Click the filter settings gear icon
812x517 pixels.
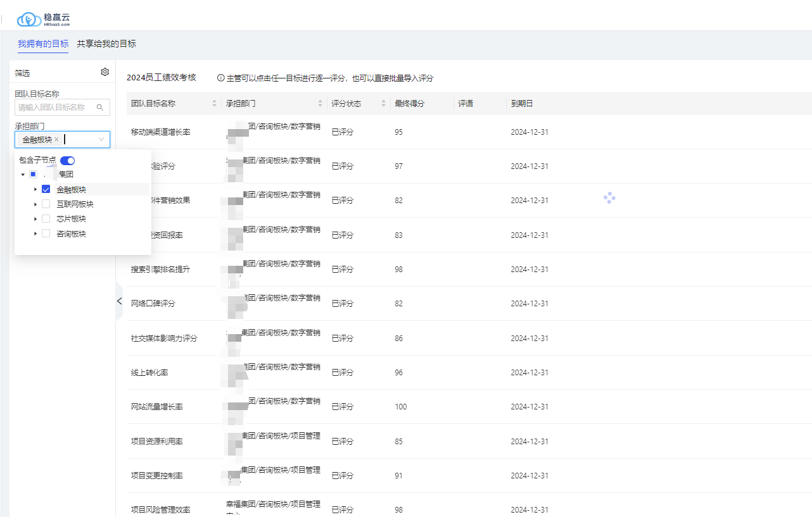click(105, 72)
